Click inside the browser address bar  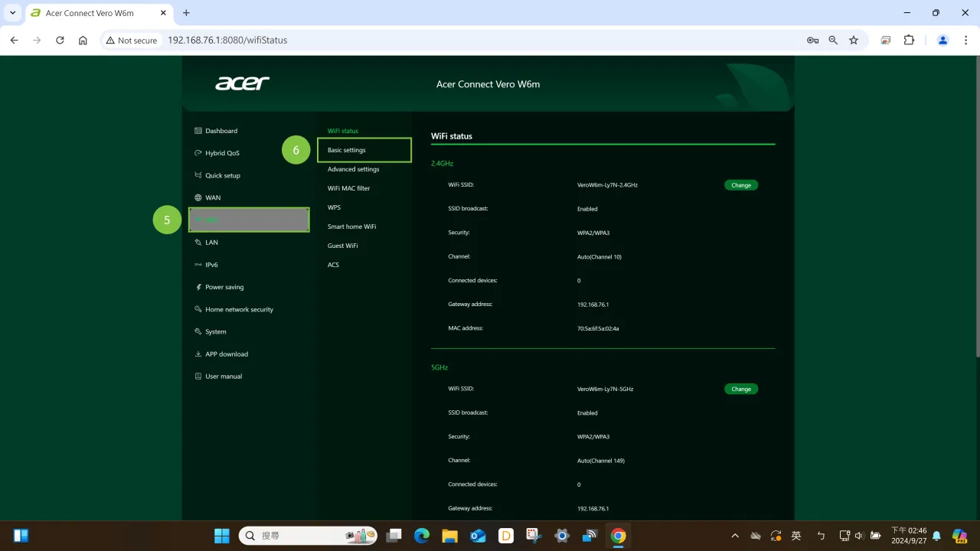pyautogui.click(x=383, y=40)
